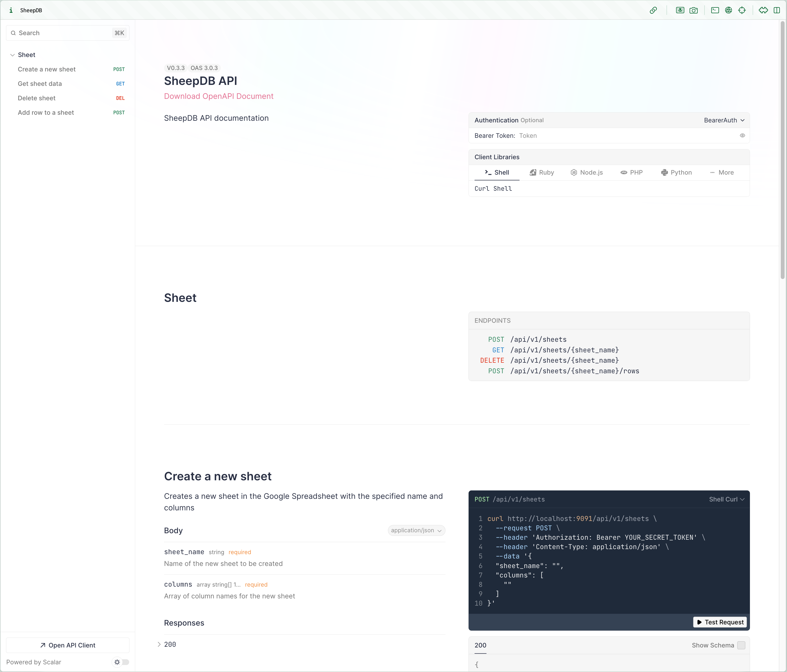787x672 pixels.
Task: Open the puzzle piece extensions icon
Action: click(763, 10)
